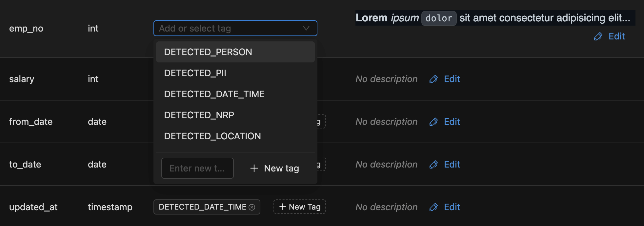644x226 pixels.
Task: Click the dolor code snippet
Action: (x=439, y=18)
